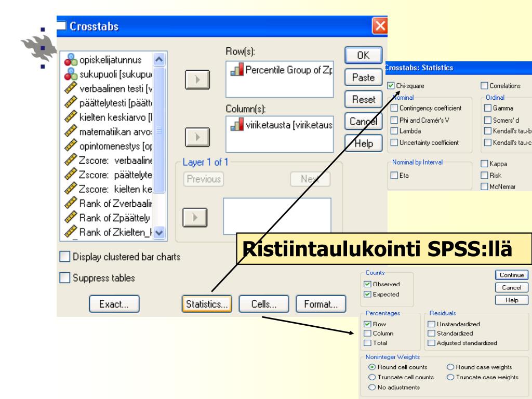Uncheck Observed counts
The image size is (532, 399).
[367, 284]
